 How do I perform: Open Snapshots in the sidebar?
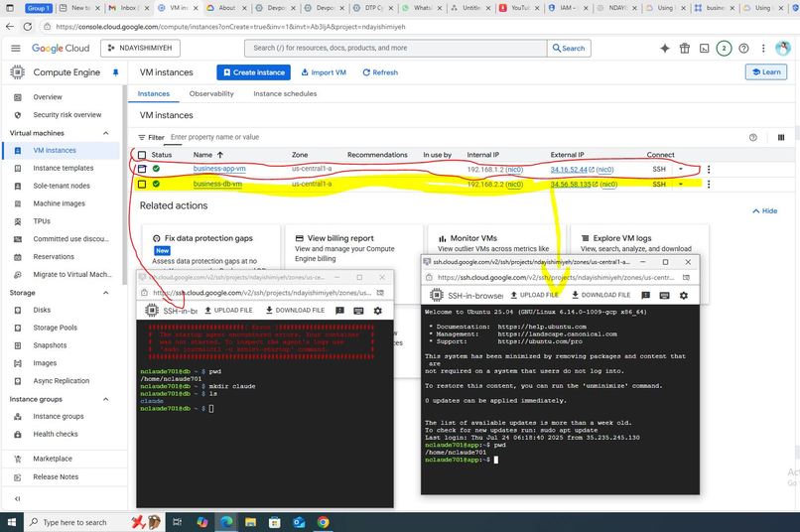coord(50,345)
